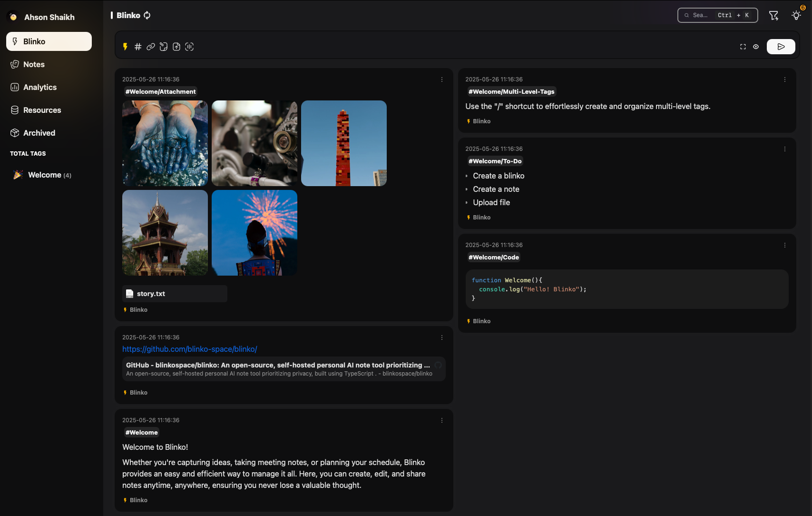The image size is (812, 516).
Task: Open options menu on the To-Do note
Action: point(785,149)
